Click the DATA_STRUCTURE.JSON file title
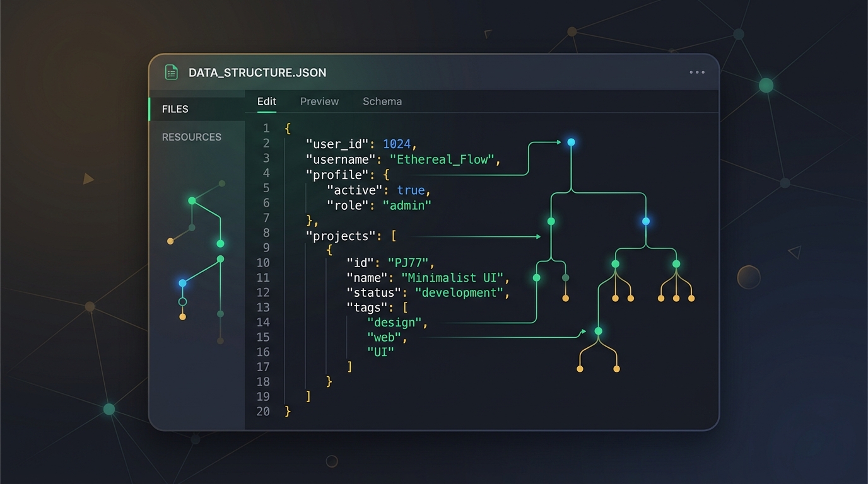Screen dimensions: 868x484 (x=257, y=72)
